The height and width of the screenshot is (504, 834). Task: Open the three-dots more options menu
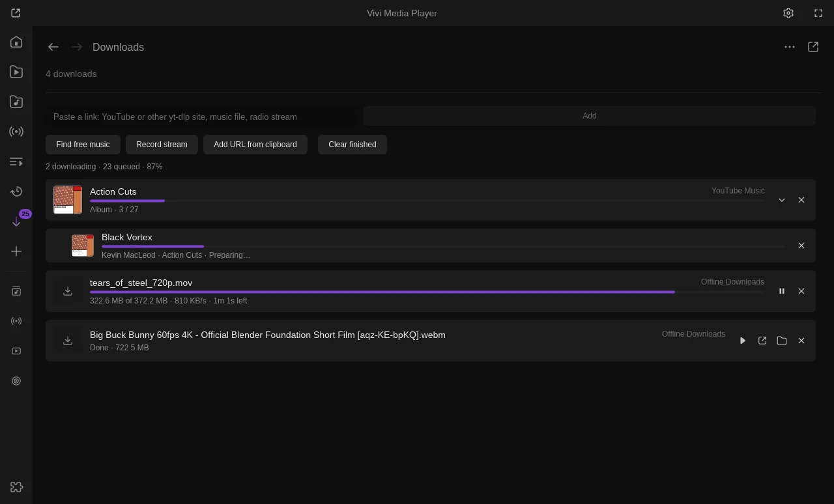[790, 47]
